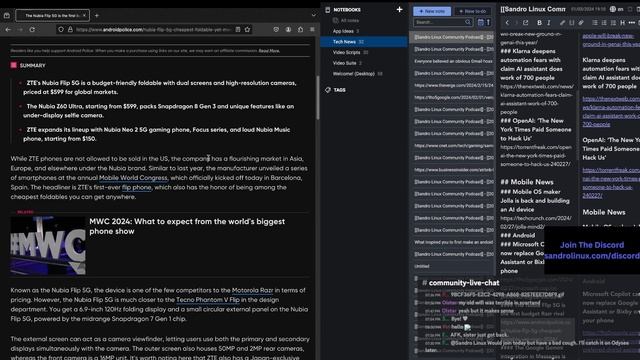
Task: Toggle note sort order field calendar icon
Action: point(480,22)
